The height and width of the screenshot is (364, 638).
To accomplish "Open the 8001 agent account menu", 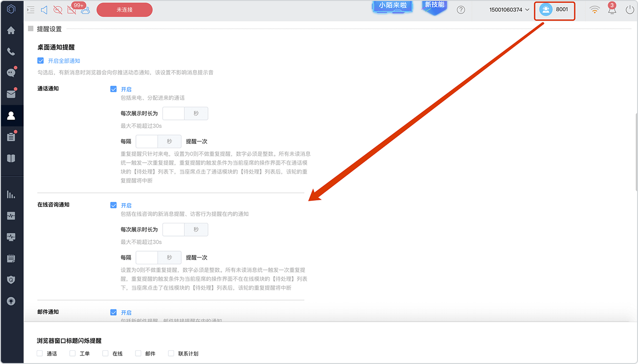I will pos(555,10).
